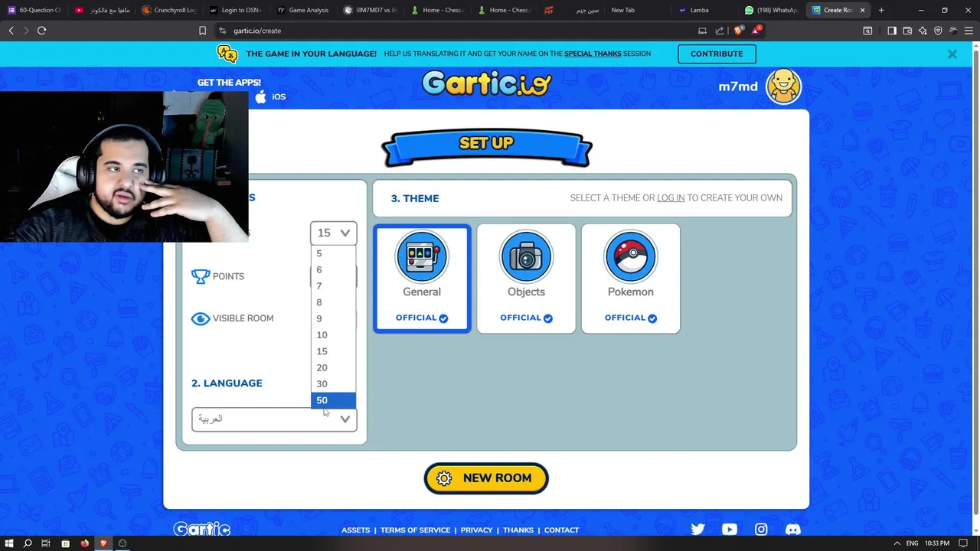Open the Privacy link
Screen dimensions: 980x551
pos(476,530)
